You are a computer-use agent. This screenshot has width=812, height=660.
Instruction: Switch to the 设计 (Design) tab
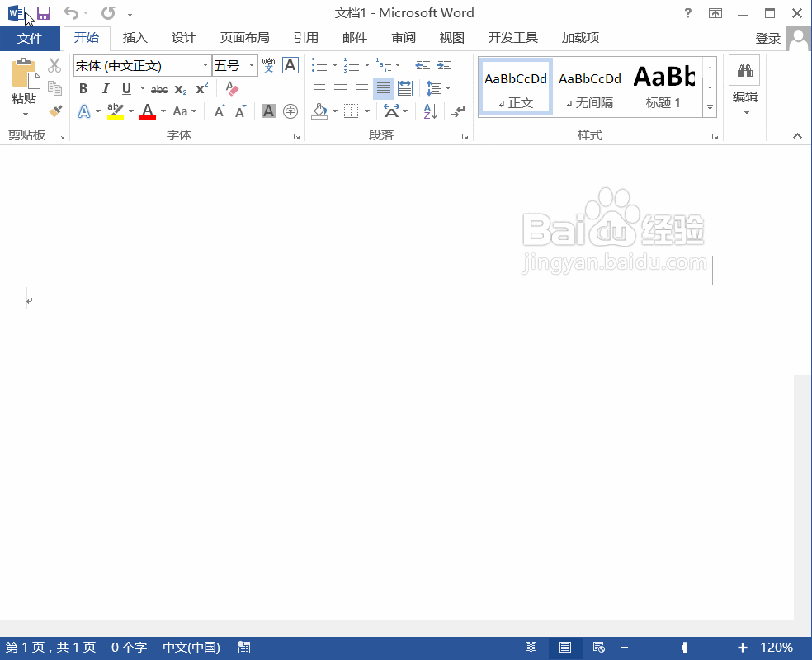(183, 38)
